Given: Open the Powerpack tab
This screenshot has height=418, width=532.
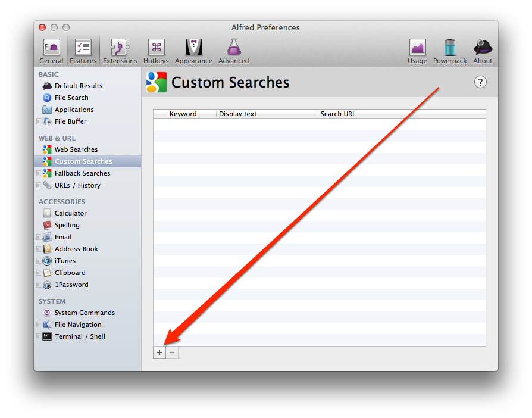Looking at the screenshot, I should click(x=450, y=51).
